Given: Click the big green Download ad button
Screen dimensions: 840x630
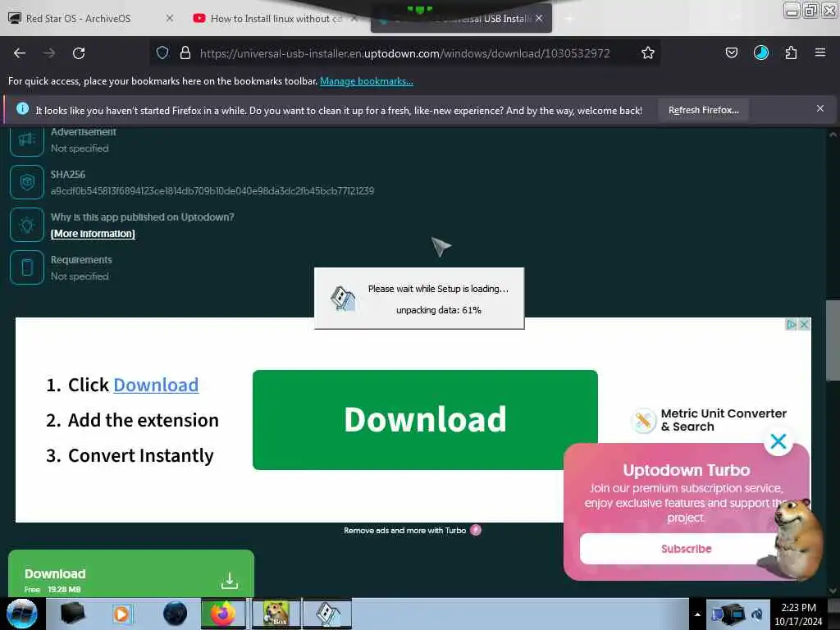Looking at the screenshot, I should click(425, 419).
